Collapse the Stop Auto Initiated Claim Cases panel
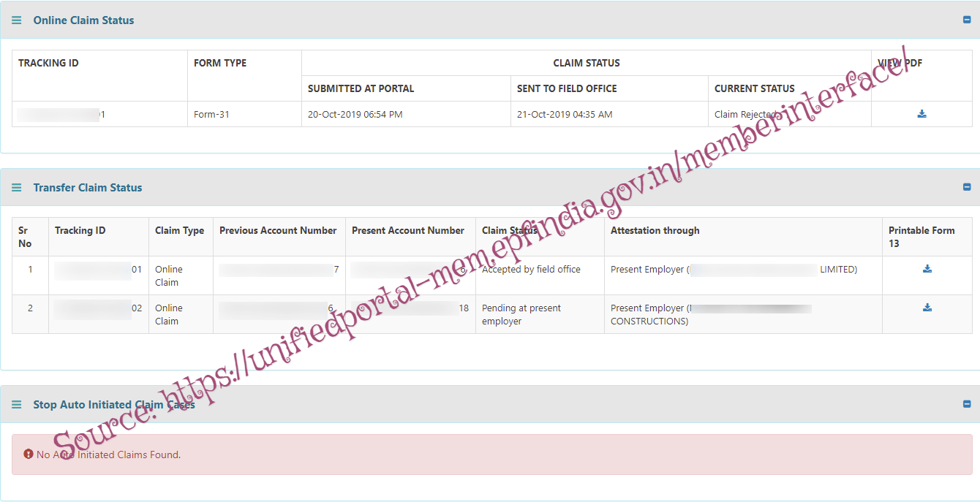Image resolution: width=980 pixels, height=502 pixels. [967, 404]
